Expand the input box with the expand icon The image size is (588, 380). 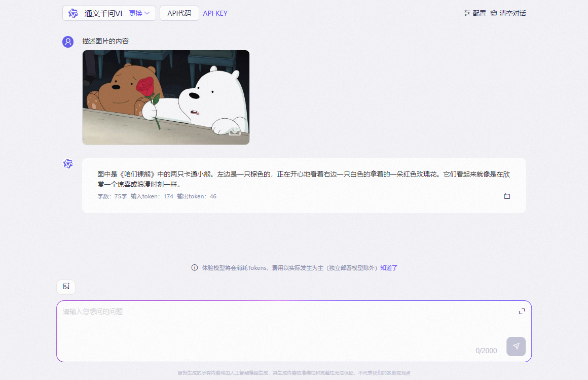pyautogui.click(x=522, y=312)
